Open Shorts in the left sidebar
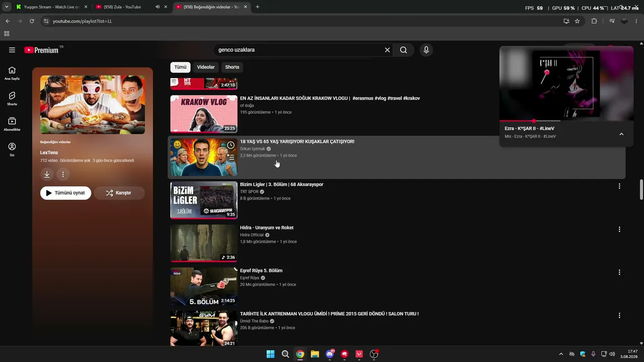The height and width of the screenshot is (362, 644). (12, 98)
